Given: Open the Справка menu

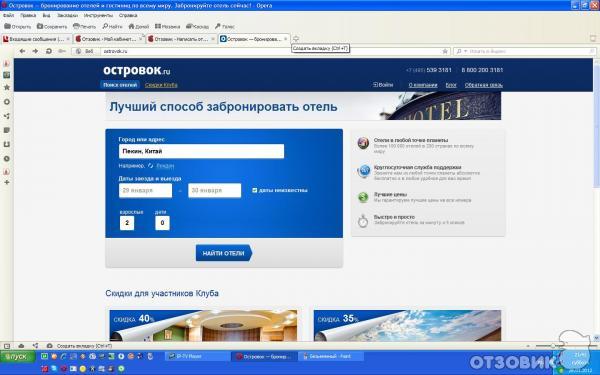Looking at the screenshot, I should click(128, 15).
